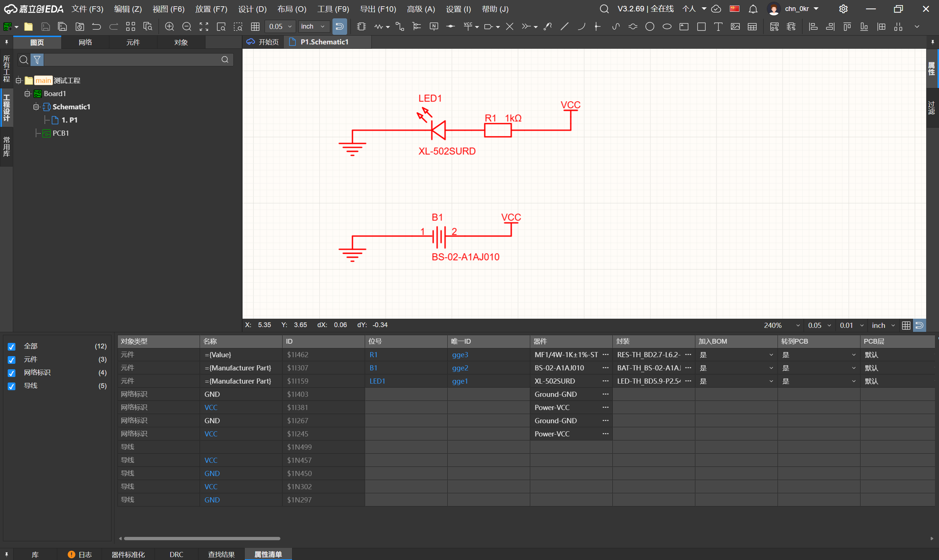Click the insert image tool icon

[x=735, y=26]
